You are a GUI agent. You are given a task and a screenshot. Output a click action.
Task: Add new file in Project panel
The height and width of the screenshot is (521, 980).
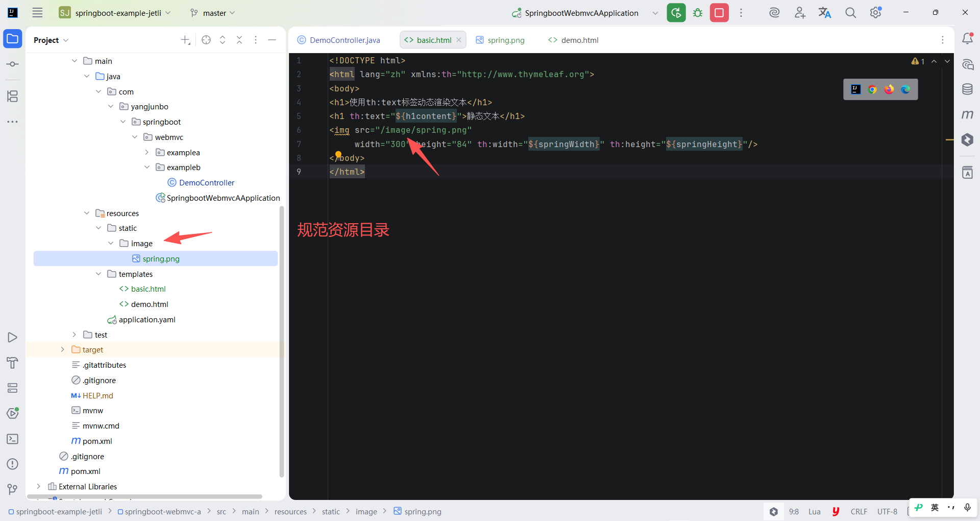(x=186, y=40)
